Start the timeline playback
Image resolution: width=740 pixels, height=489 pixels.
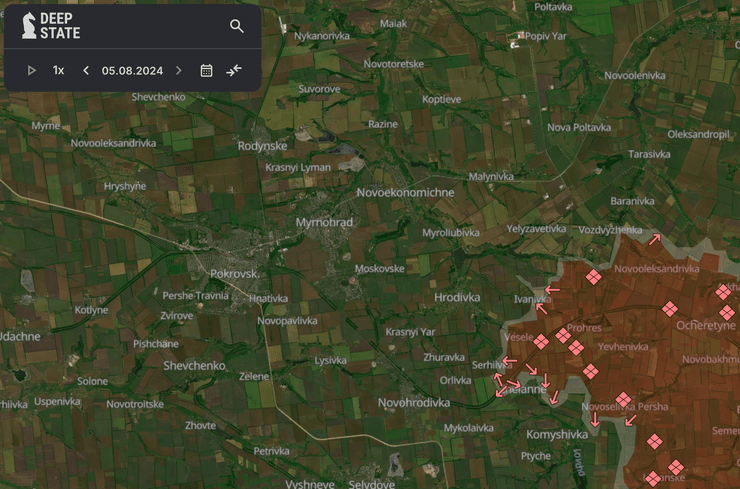(x=31, y=70)
